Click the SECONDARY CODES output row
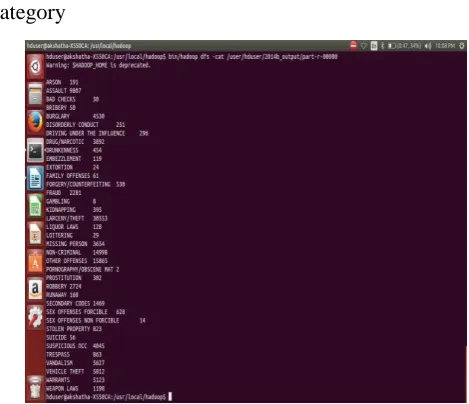Image resolution: width=469 pixels, height=404 pixels. point(75,303)
